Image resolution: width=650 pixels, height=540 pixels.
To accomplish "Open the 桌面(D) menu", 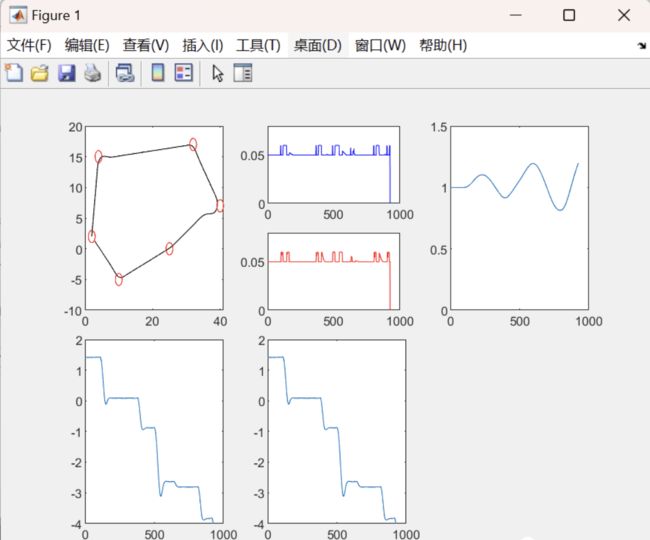I will [x=318, y=45].
